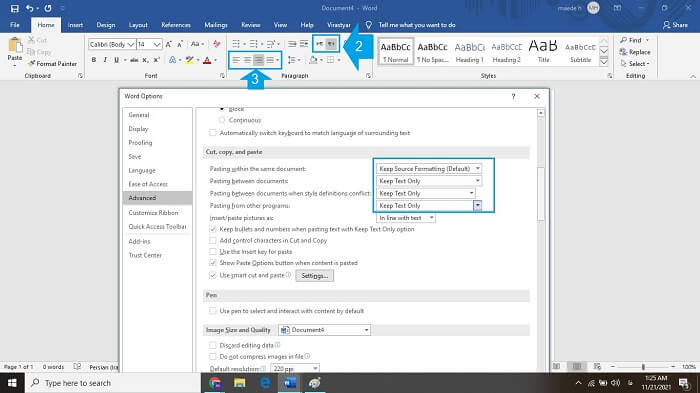
Task: Click the Bullets list icon
Action: coord(236,44)
